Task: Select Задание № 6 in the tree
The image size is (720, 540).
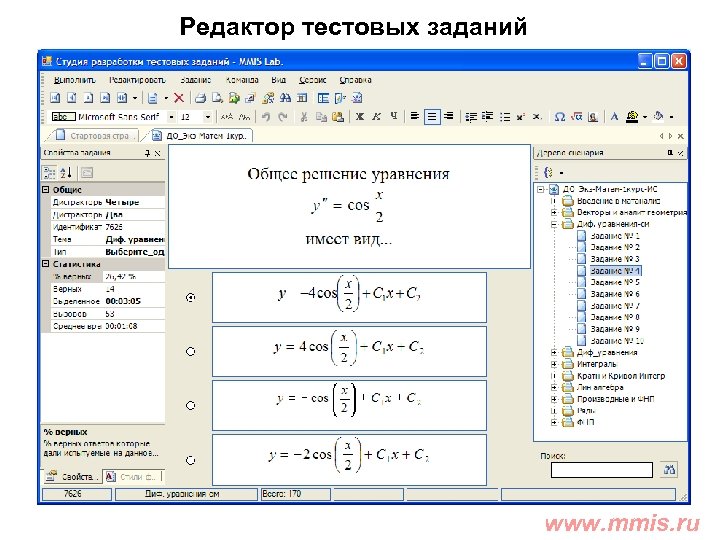Action: [x=614, y=294]
